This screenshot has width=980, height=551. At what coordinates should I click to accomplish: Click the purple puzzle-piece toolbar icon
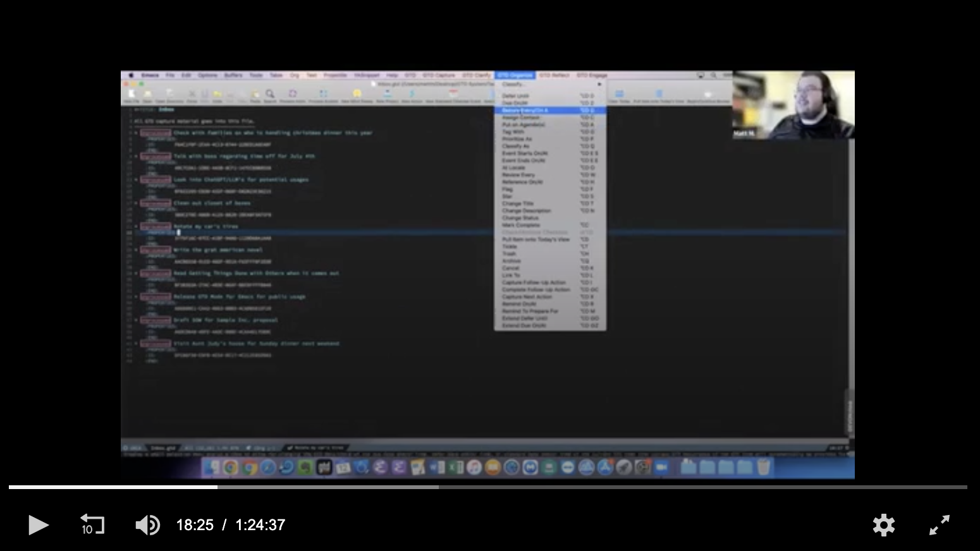(292, 94)
